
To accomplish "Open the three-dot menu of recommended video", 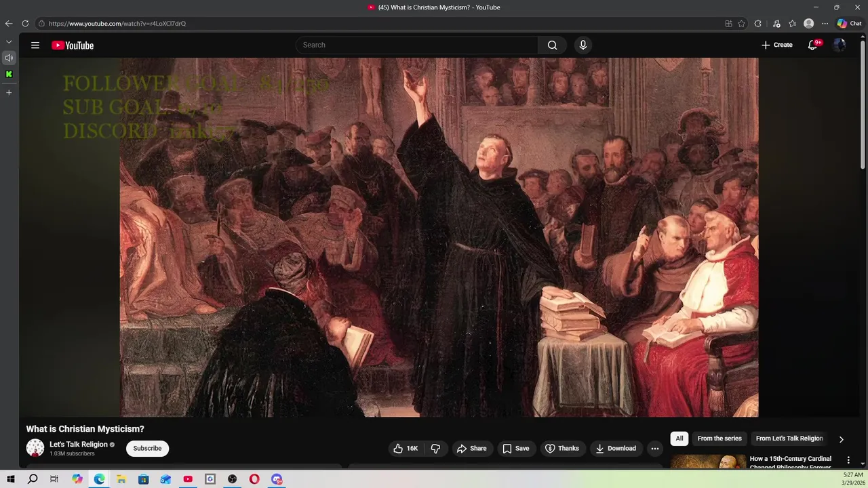I will (848, 460).
